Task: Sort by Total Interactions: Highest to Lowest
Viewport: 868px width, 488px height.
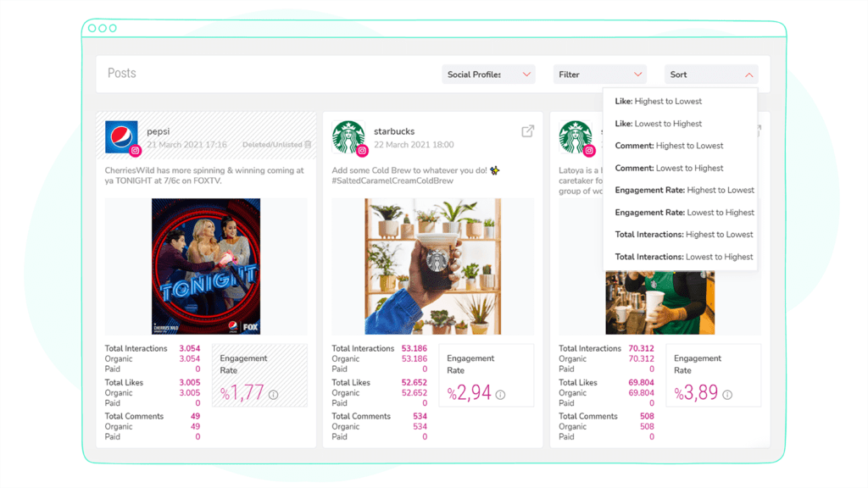Action: tap(684, 234)
